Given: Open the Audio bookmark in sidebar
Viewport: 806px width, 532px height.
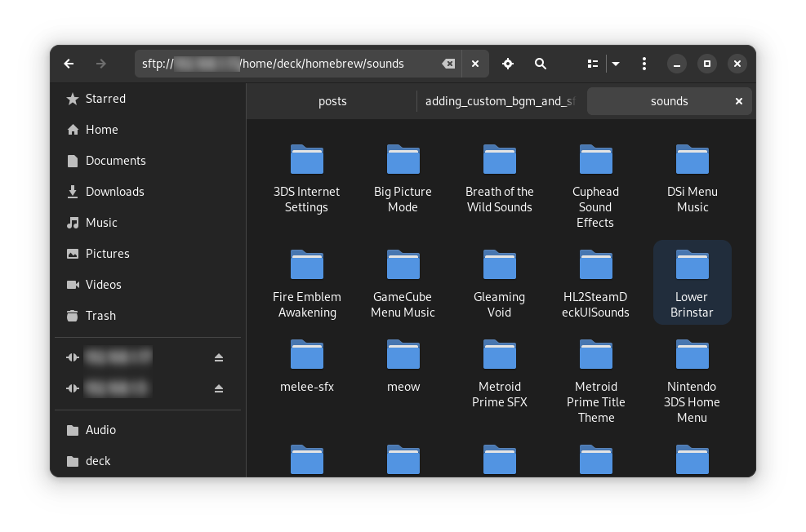Looking at the screenshot, I should click(148, 430).
